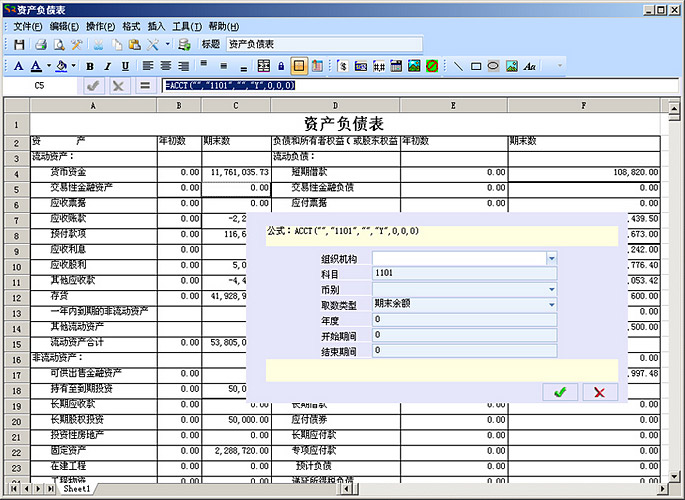685x500 pixels.
Task: Cancel the formula dialog with red X
Action: [599, 392]
